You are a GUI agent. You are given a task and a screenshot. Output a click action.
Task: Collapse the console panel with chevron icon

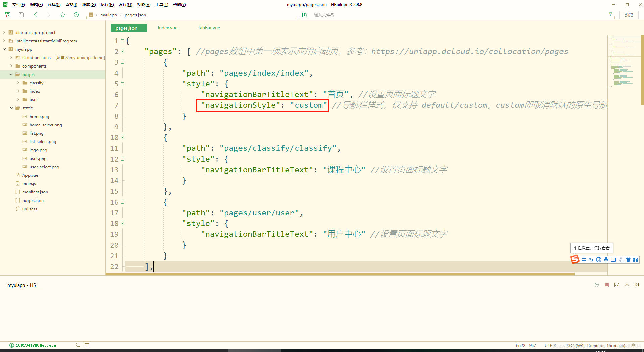(627, 285)
